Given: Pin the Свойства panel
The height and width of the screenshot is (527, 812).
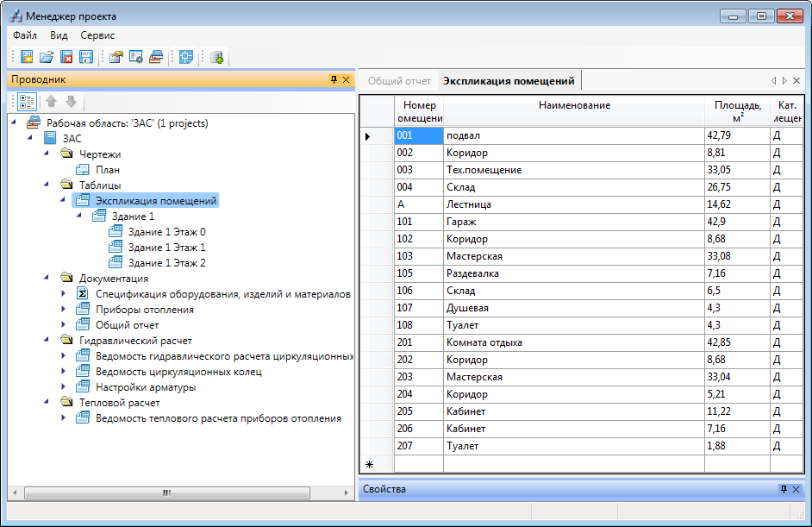Looking at the screenshot, I should 784,489.
